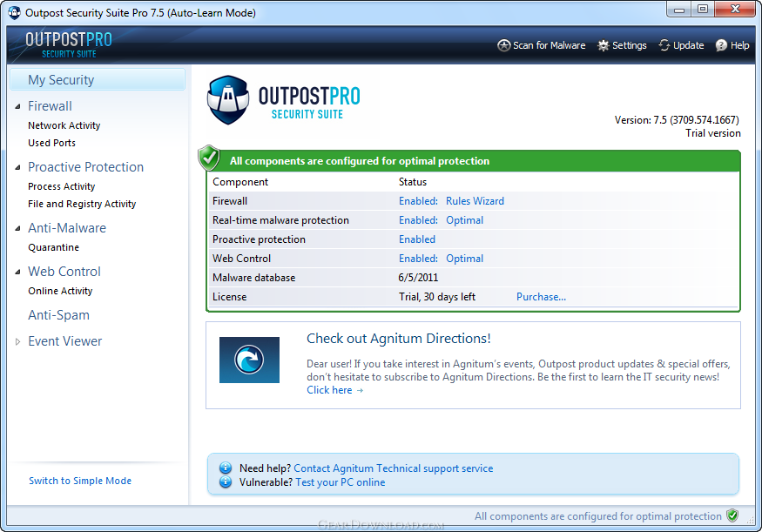762x532 pixels.
Task: Click Optimal for Real-time malware protection
Action: (464, 220)
